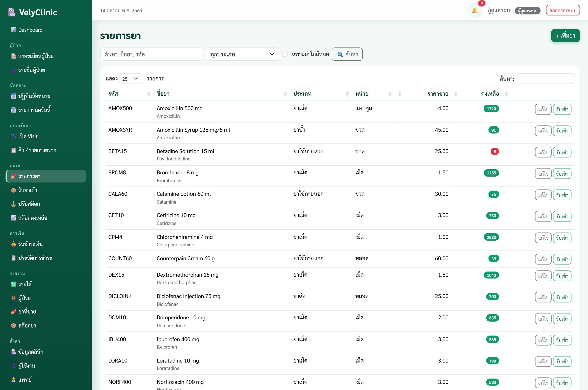Click the + เพิ่มยา button
The image size is (588, 390).
click(x=565, y=36)
